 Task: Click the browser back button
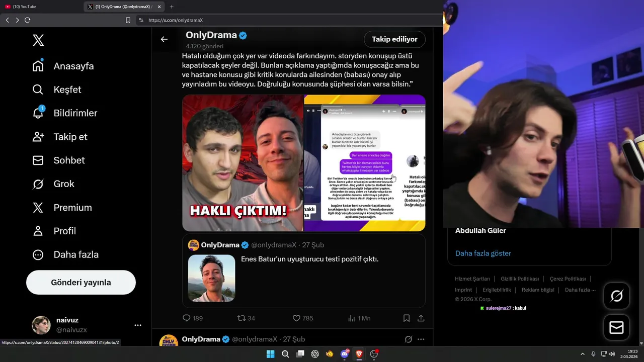(7, 20)
